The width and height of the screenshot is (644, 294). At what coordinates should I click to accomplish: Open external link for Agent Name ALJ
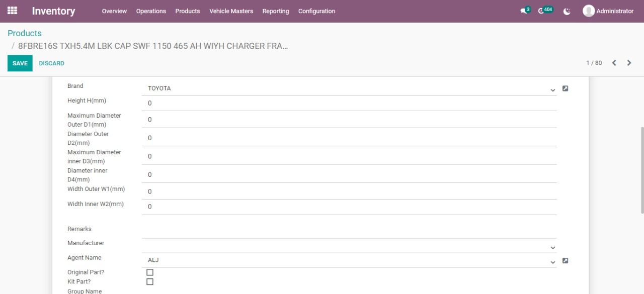click(565, 261)
